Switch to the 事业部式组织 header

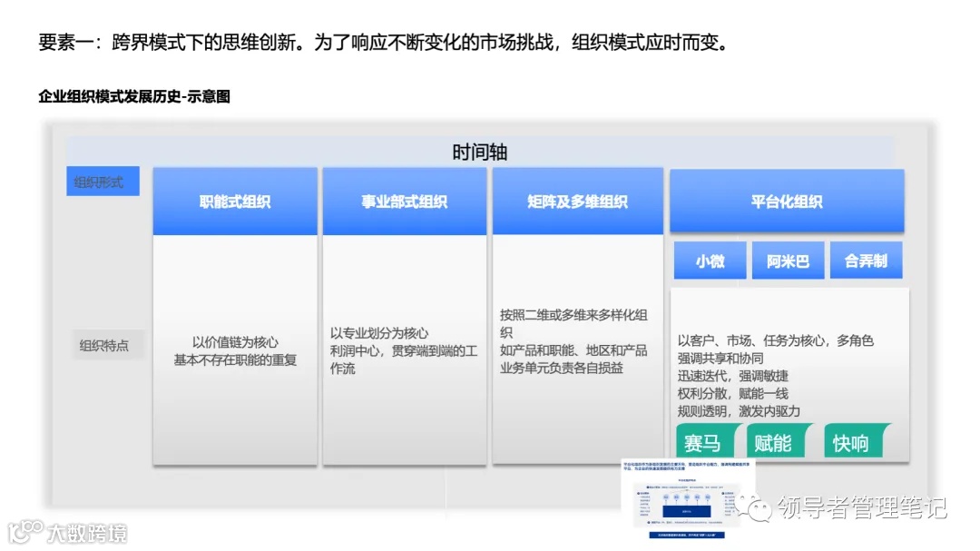point(404,202)
